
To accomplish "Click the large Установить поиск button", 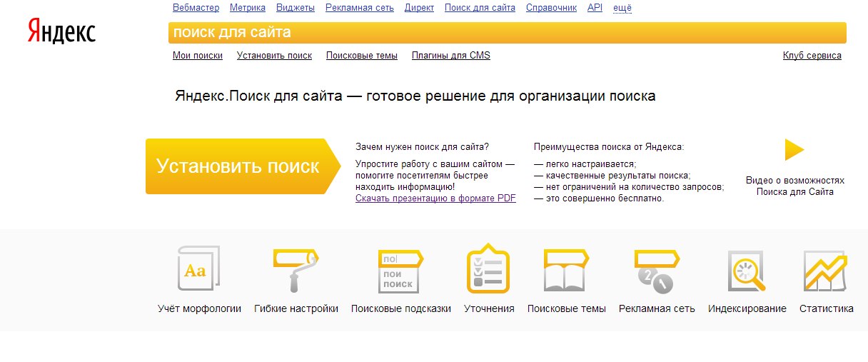I will (243, 166).
